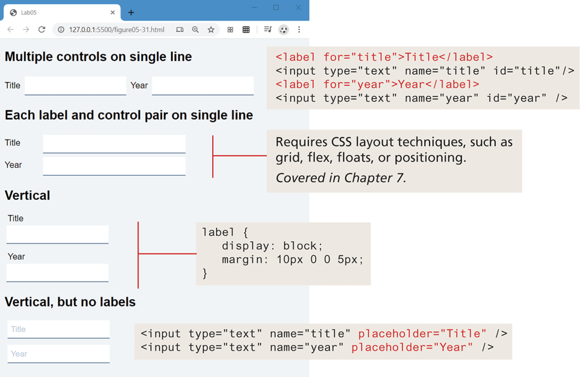Click the soccer ball profile avatar
The height and width of the screenshot is (377, 588).
click(283, 30)
